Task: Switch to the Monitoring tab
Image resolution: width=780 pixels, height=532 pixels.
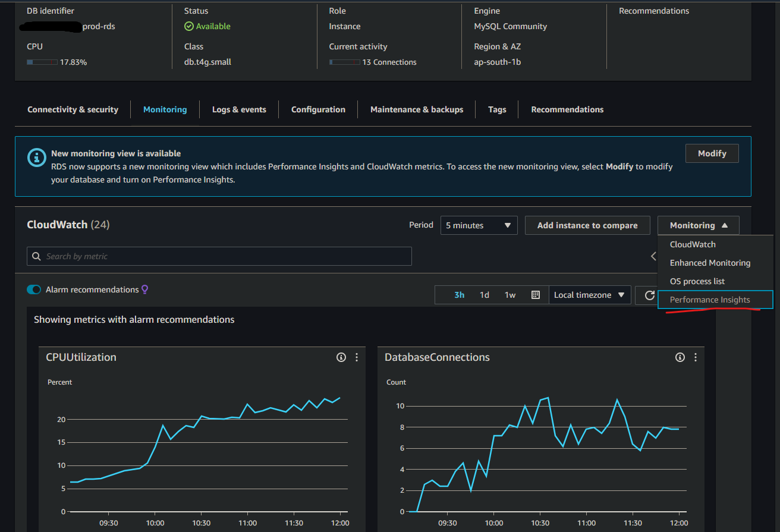Action: 165,109
